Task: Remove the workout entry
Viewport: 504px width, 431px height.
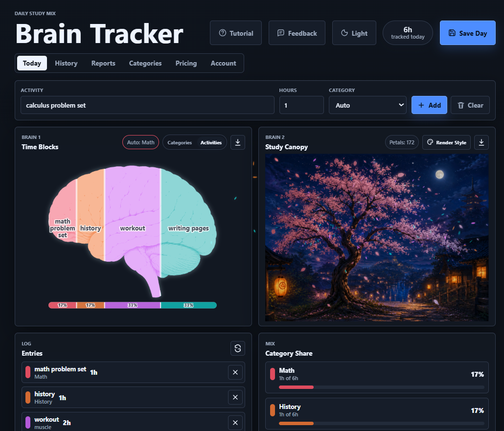Action: [235, 423]
